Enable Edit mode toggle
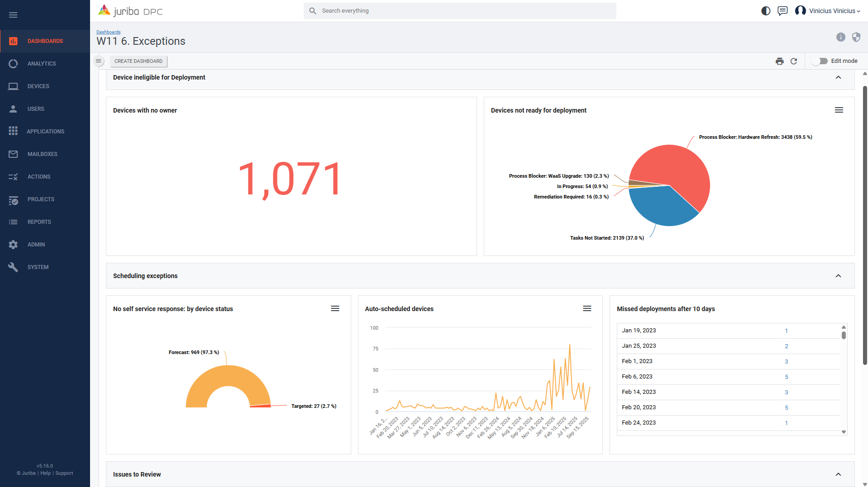 pos(820,61)
